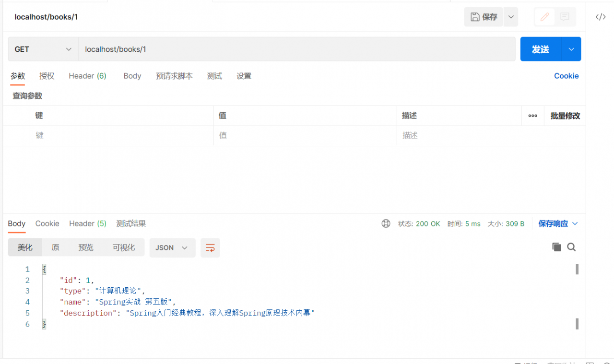Click the copy response icon
The height and width of the screenshot is (364, 614).
pos(556,247)
